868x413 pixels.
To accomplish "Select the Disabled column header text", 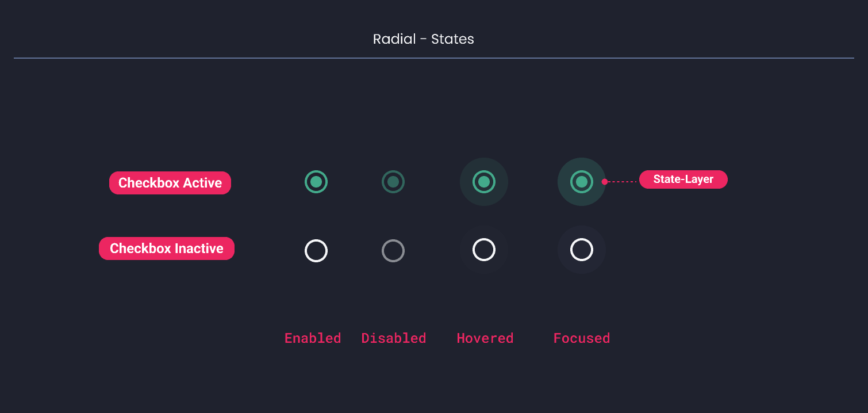I will (x=393, y=338).
